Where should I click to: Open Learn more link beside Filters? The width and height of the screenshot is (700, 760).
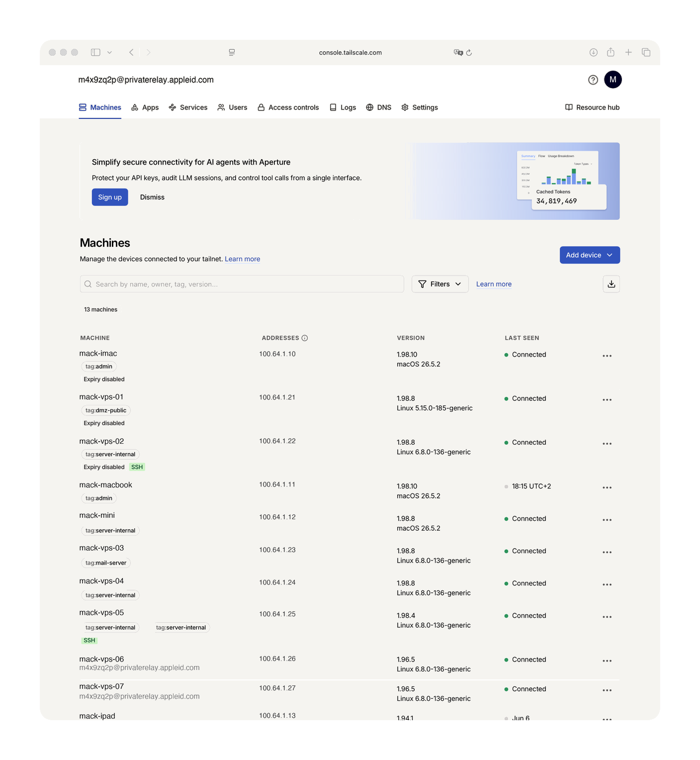[494, 284]
